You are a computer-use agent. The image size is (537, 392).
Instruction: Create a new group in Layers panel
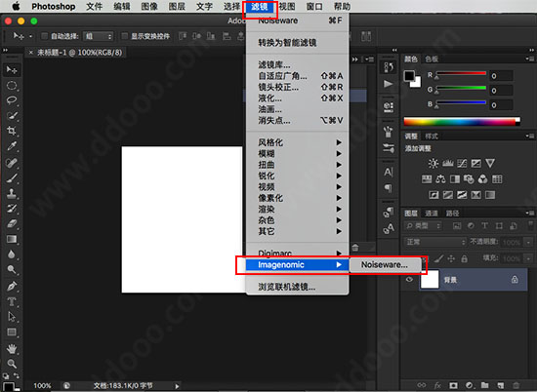[484, 385]
